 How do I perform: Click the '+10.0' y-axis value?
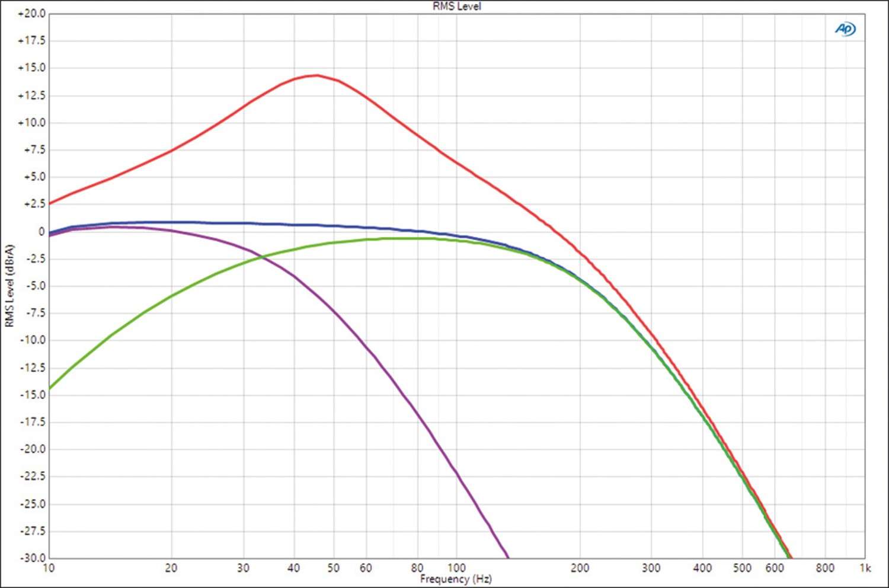click(31, 123)
